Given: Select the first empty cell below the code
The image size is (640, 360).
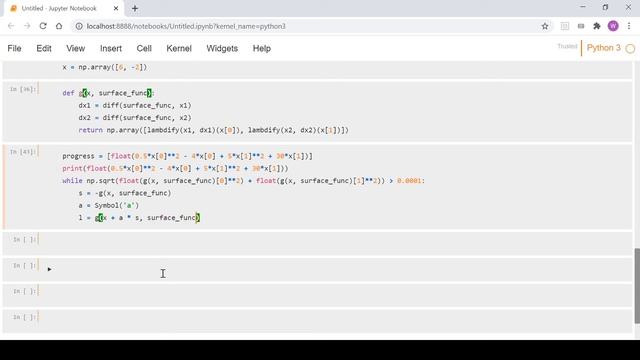Looking at the screenshot, I should pyautogui.click(x=318, y=243).
